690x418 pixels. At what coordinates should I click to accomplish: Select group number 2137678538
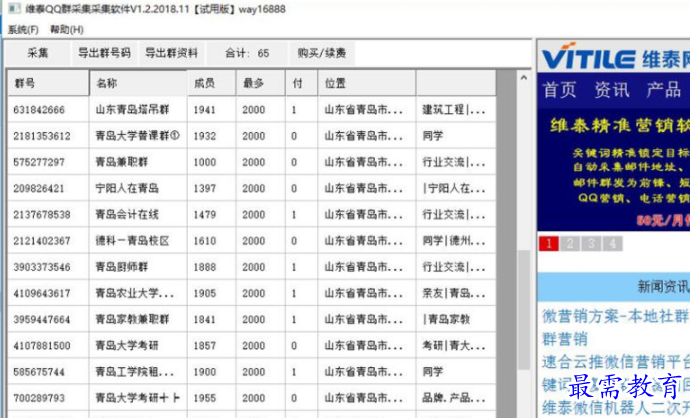tap(42, 214)
